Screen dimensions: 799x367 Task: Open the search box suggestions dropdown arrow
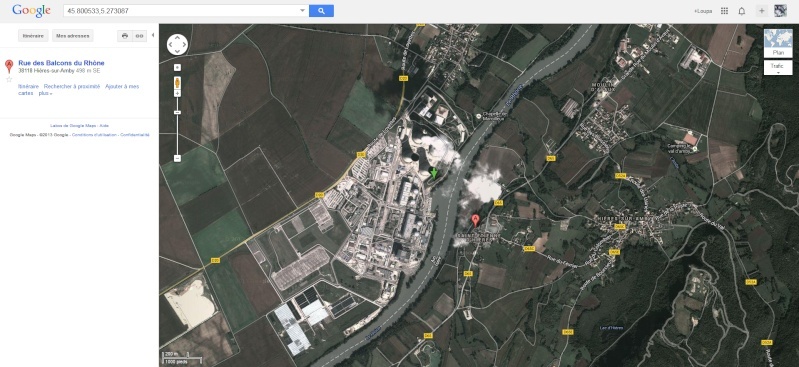click(x=303, y=11)
